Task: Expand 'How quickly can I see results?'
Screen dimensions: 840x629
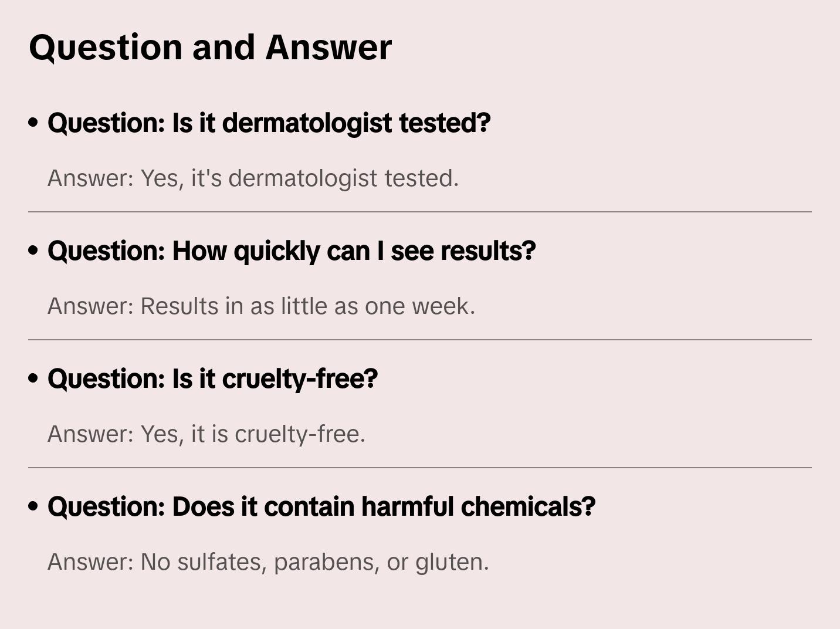Action: tap(292, 251)
